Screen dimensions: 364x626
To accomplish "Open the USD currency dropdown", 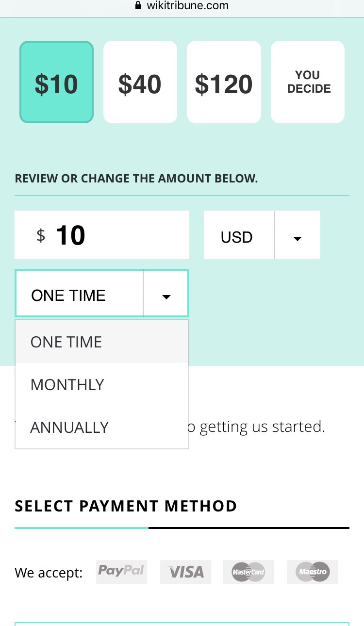I will tap(238, 237).
